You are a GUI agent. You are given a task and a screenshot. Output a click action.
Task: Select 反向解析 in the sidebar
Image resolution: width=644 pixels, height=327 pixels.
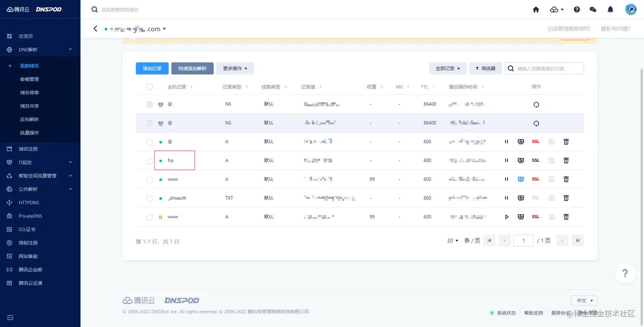coord(29,120)
